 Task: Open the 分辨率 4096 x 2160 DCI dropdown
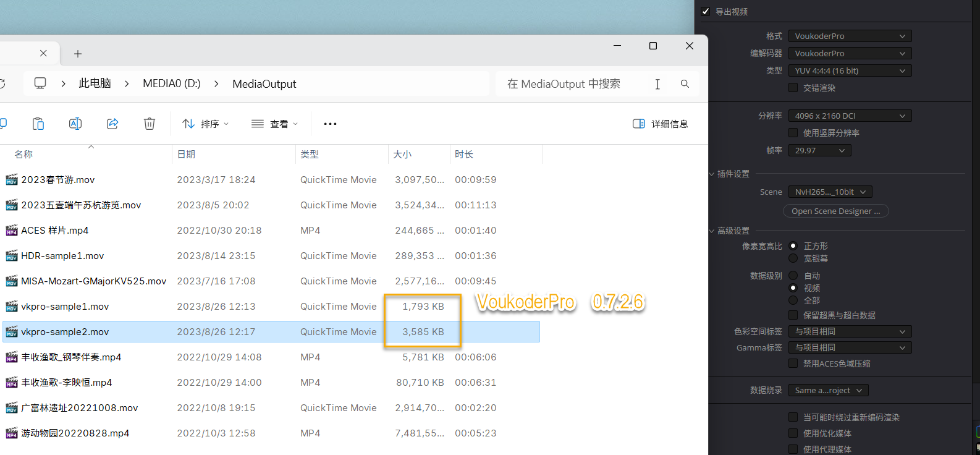pyautogui.click(x=850, y=116)
